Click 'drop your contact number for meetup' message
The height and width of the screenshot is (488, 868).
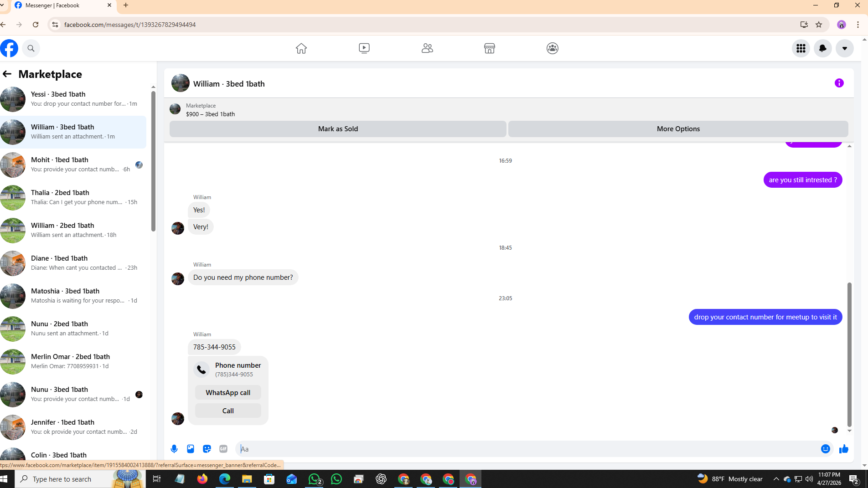pyautogui.click(x=765, y=317)
